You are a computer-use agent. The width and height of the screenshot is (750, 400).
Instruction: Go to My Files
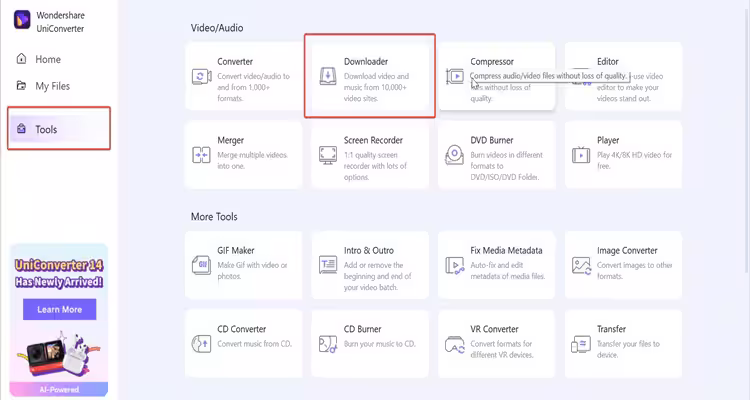(53, 86)
